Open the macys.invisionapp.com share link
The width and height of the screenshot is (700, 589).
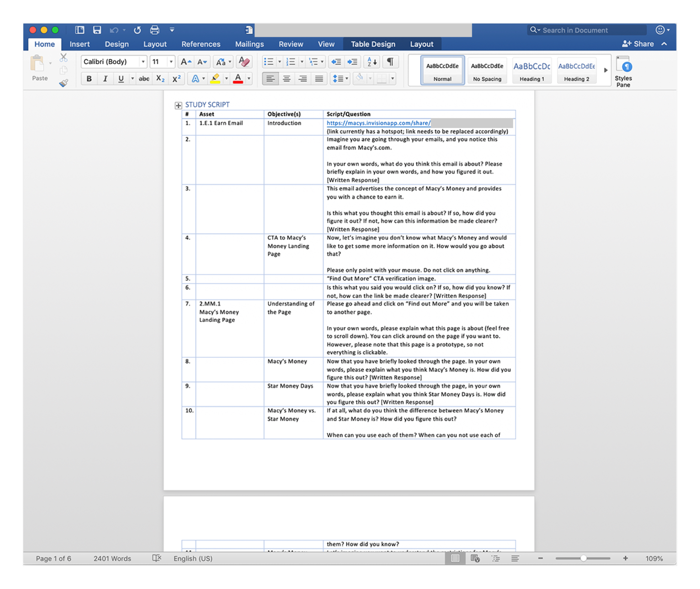click(378, 123)
